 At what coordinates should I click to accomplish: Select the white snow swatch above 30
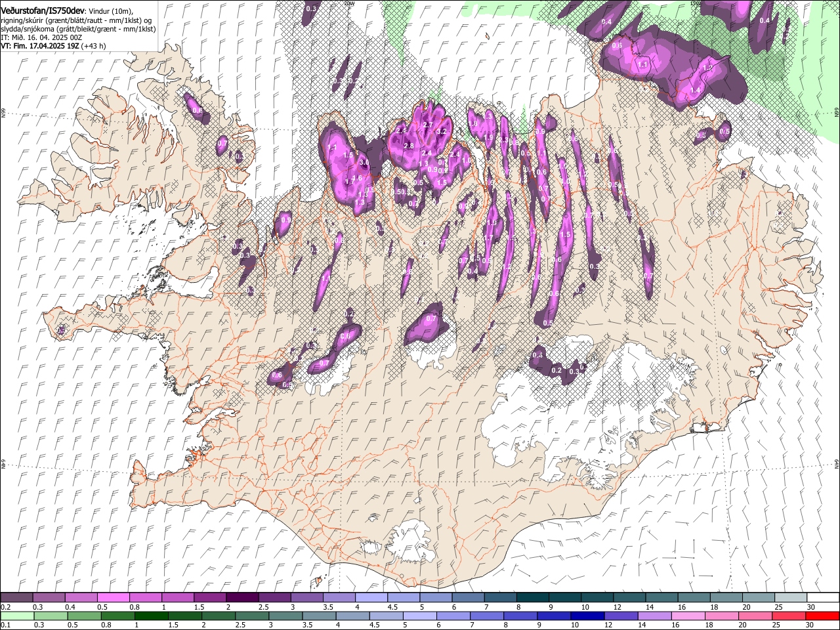click(822, 597)
